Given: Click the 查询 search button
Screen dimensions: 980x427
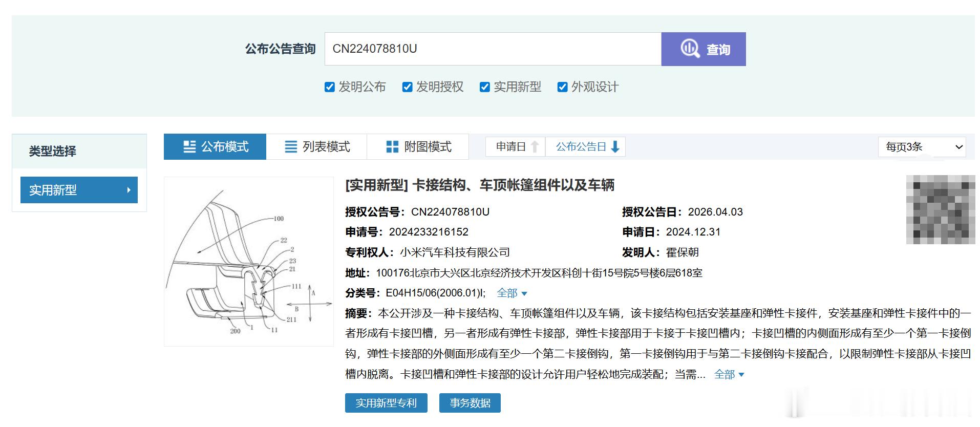Looking at the screenshot, I should coord(704,49).
